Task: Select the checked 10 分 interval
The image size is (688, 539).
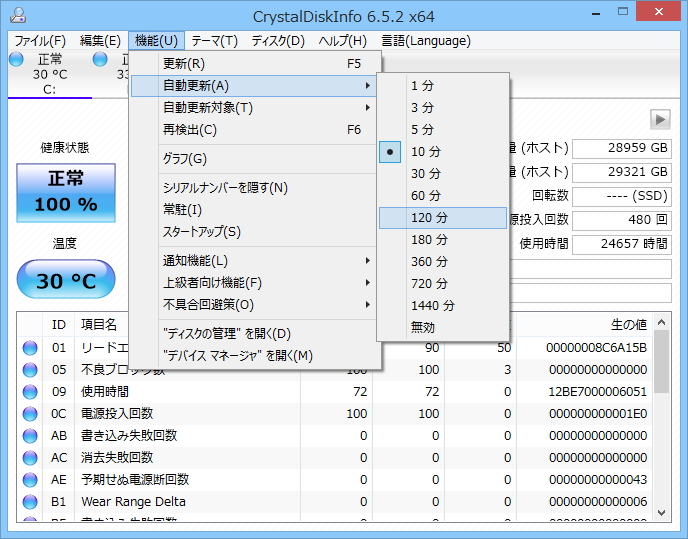Action: click(x=443, y=152)
